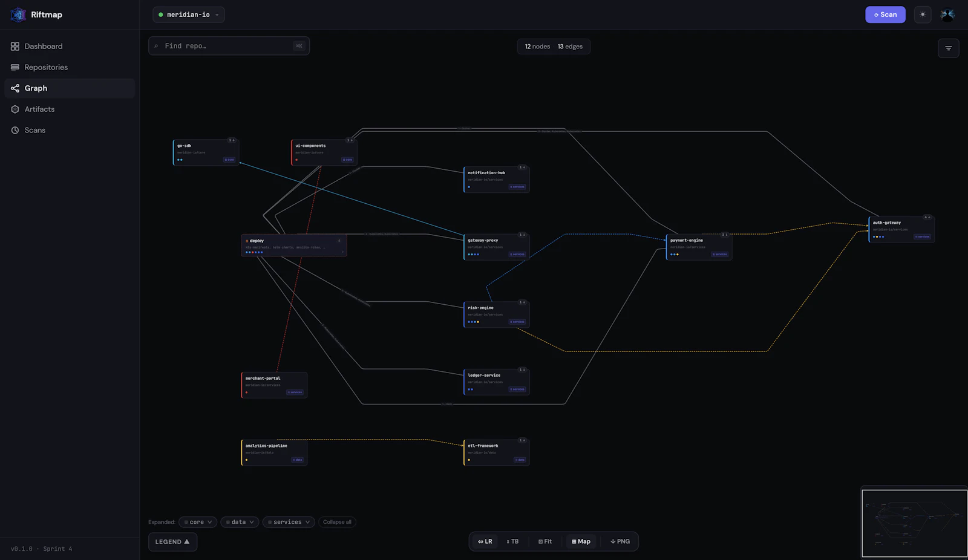The image size is (968, 560).
Task: Click the 13 edges counter
Action: click(570, 47)
